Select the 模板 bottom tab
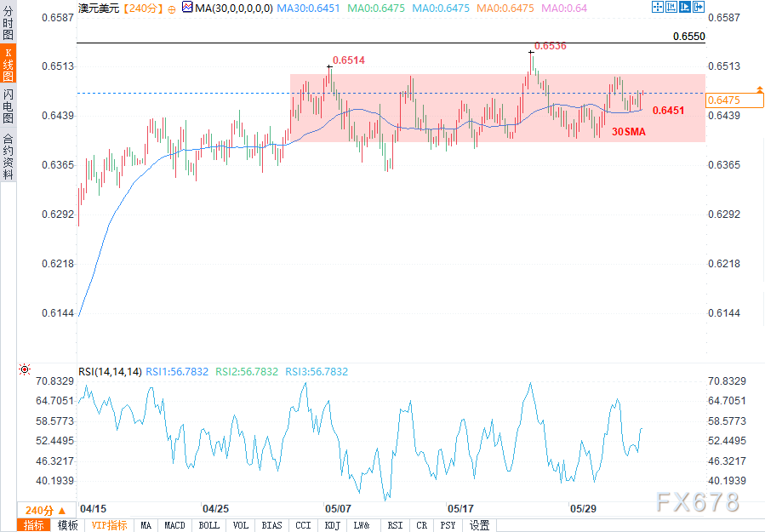765x532 pixels. 67,525
